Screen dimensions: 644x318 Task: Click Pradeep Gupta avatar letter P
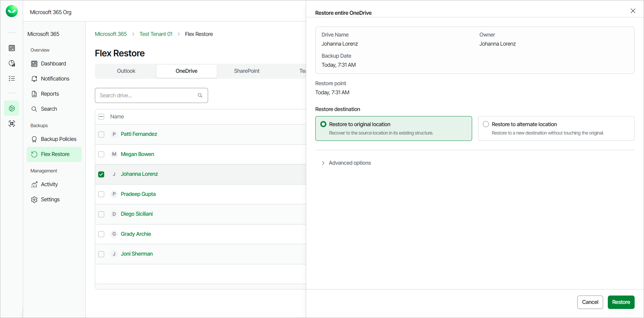[x=114, y=194]
